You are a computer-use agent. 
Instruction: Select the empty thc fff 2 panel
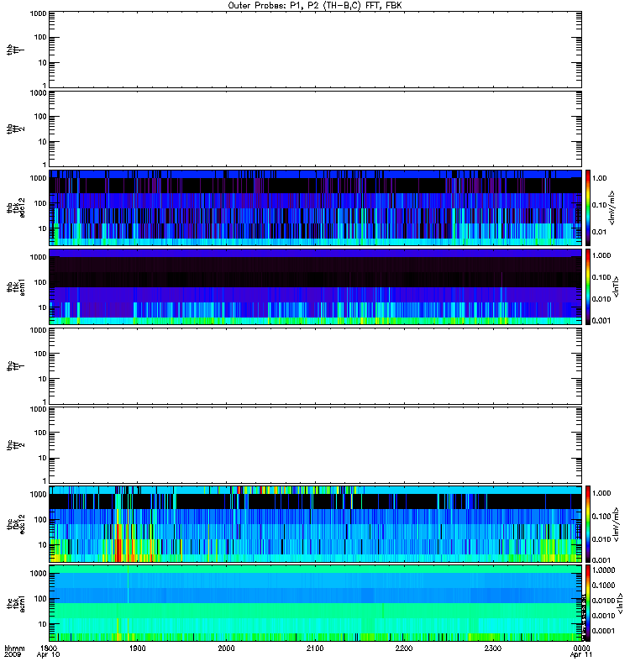point(315,445)
